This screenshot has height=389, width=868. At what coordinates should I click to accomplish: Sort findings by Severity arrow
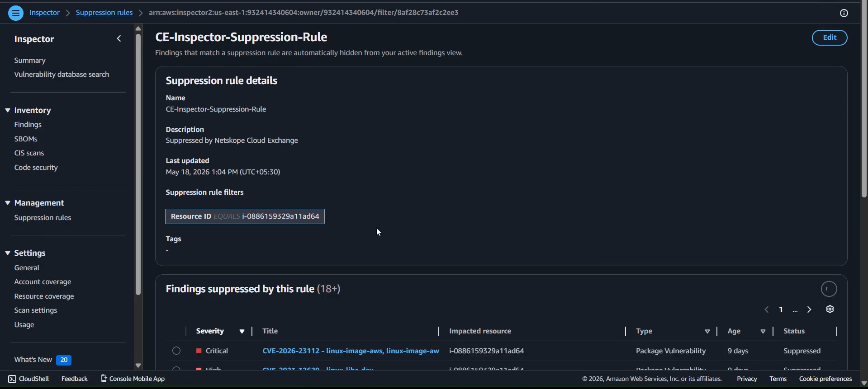pyautogui.click(x=242, y=332)
